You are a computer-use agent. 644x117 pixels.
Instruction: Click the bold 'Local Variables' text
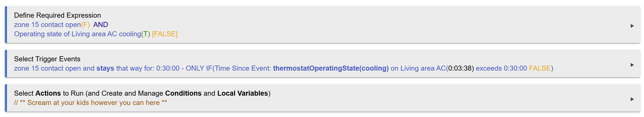click(x=242, y=93)
